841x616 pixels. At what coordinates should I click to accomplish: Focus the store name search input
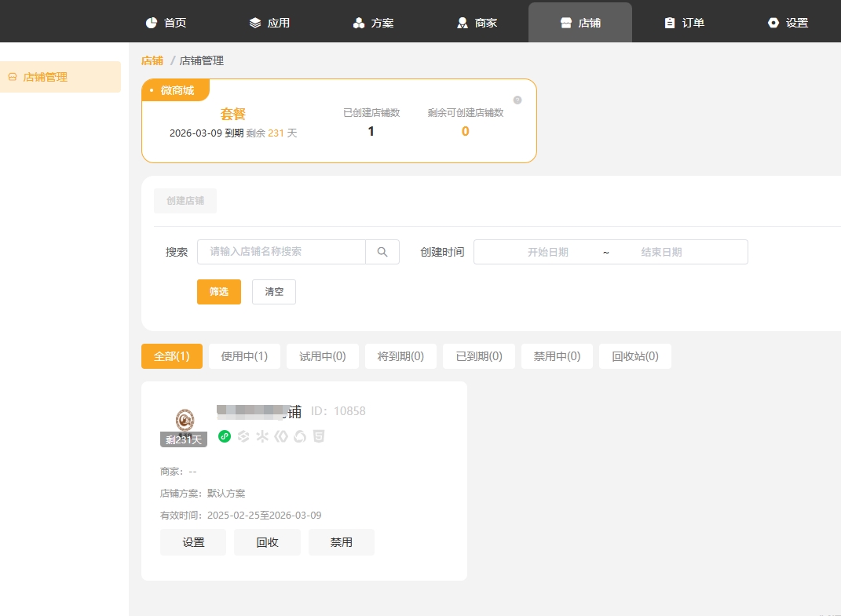pos(281,252)
